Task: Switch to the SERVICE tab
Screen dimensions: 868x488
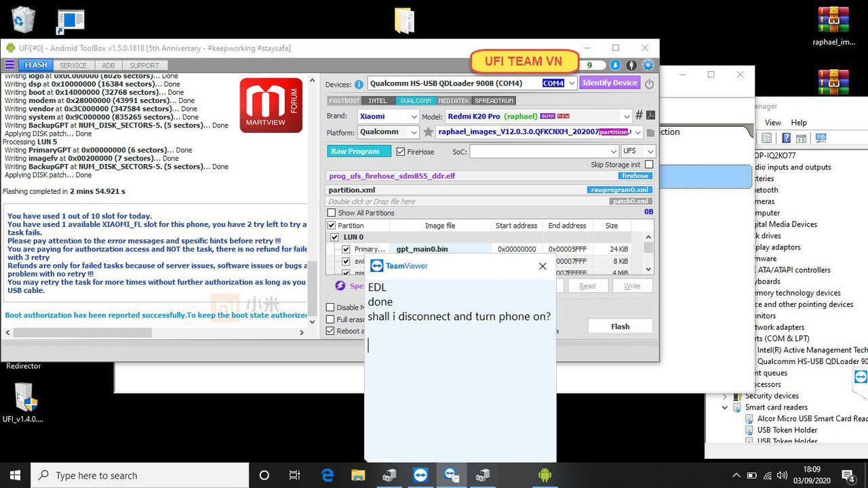Action: (x=73, y=65)
